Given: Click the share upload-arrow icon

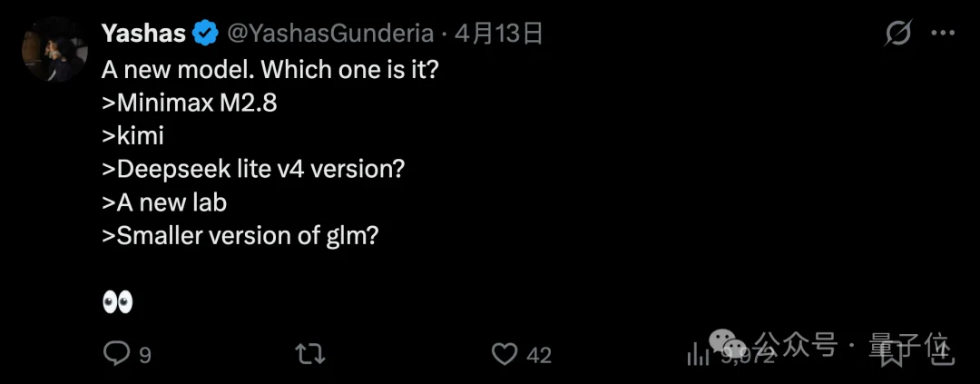Looking at the screenshot, I should tap(944, 351).
